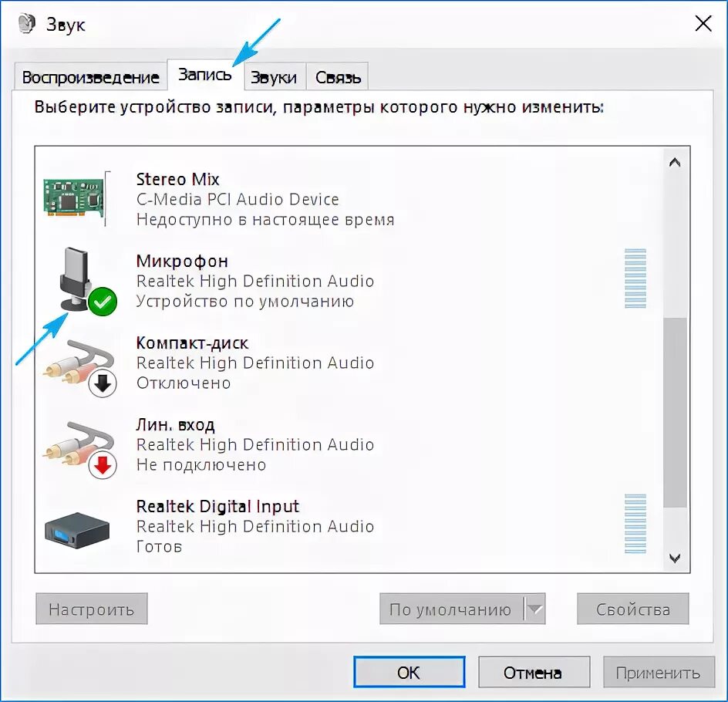
Task: Select the Компакт-диск RCA cable icon
Action: pyautogui.click(x=80, y=368)
